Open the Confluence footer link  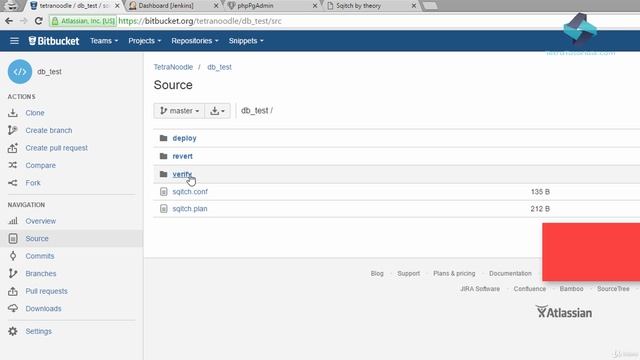530,289
